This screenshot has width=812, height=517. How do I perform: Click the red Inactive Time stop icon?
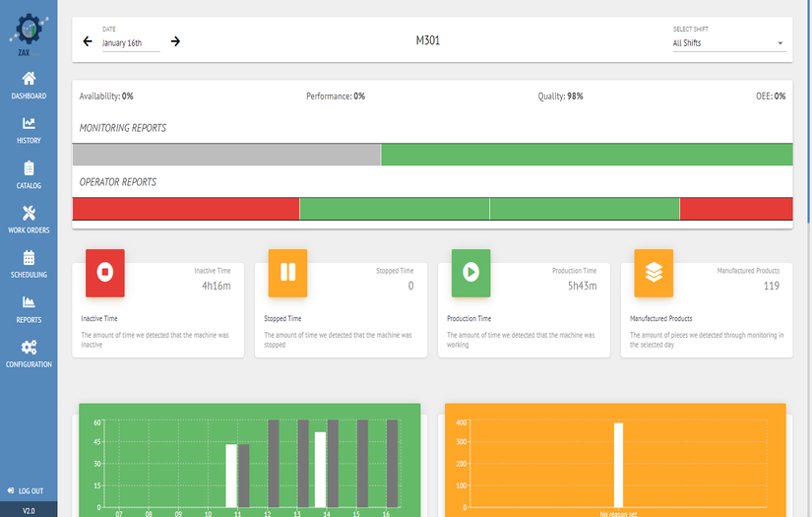[105, 273]
